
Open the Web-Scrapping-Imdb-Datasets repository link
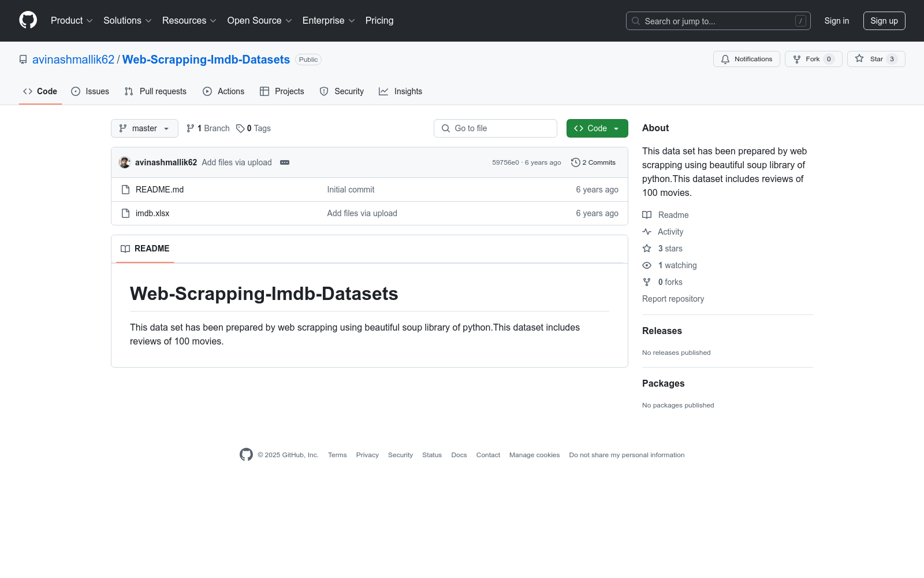[206, 60]
